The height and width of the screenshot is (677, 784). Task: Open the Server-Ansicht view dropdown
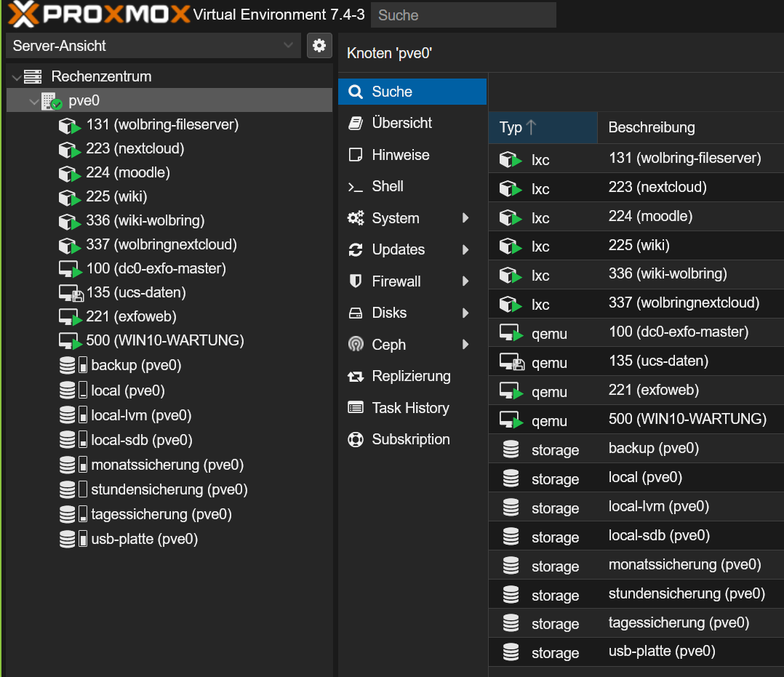click(x=153, y=46)
